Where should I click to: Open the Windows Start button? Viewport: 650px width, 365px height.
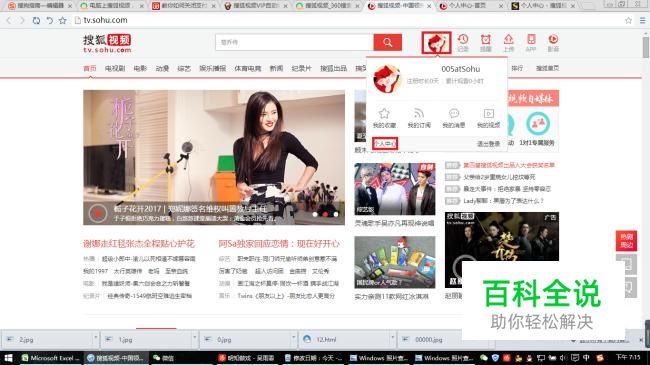tap(8, 358)
